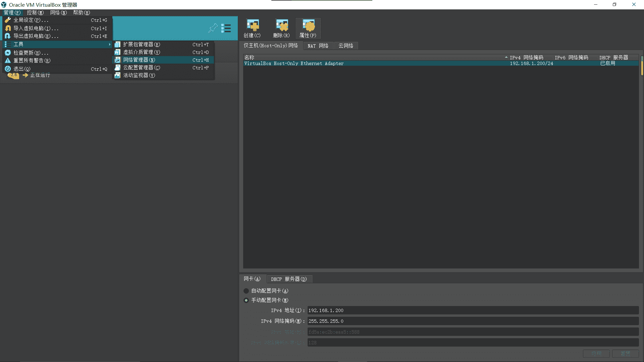Viewport: 644px width, 362px height.
Task: Open the 管理(F) menu
Action: [12, 13]
